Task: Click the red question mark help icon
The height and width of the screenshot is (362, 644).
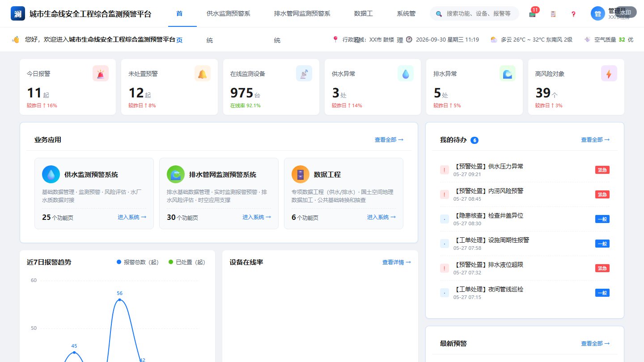Action: point(574,14)
